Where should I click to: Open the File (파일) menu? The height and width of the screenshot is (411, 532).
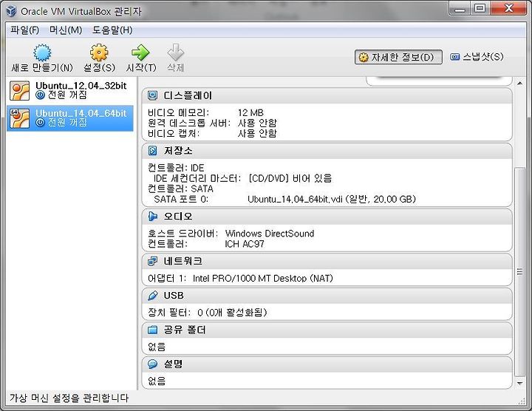click(x=24, y=30)
